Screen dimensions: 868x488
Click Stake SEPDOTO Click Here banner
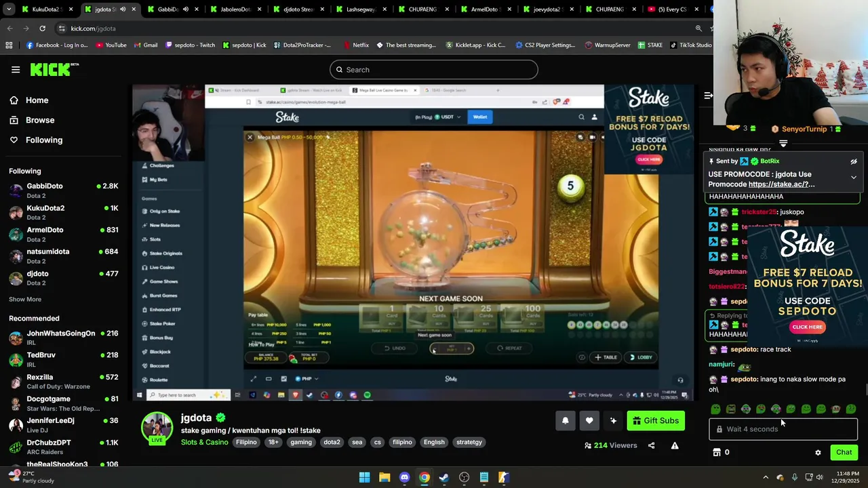[x=807, y=327]
